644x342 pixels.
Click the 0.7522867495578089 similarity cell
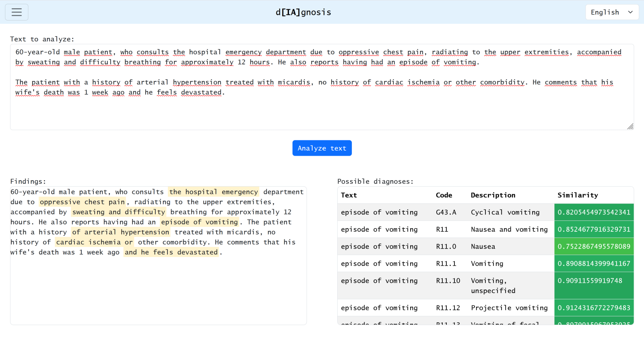pyautogui.click(x=594, y=246)
